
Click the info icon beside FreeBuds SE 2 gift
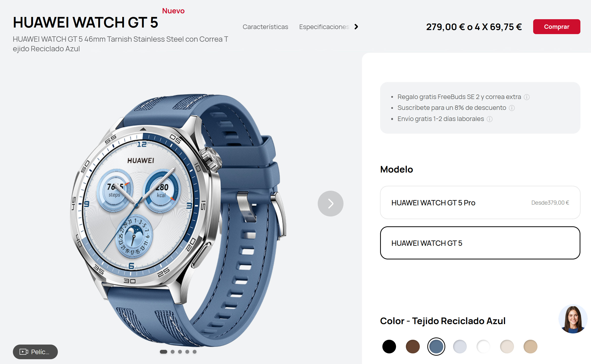pyautogui.click(x=527, y=97)
